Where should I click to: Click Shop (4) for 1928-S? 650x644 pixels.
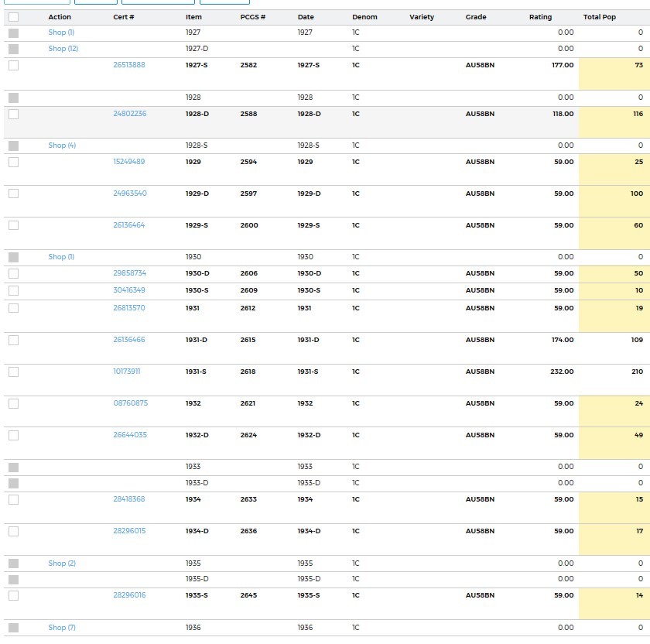(62, 146)
